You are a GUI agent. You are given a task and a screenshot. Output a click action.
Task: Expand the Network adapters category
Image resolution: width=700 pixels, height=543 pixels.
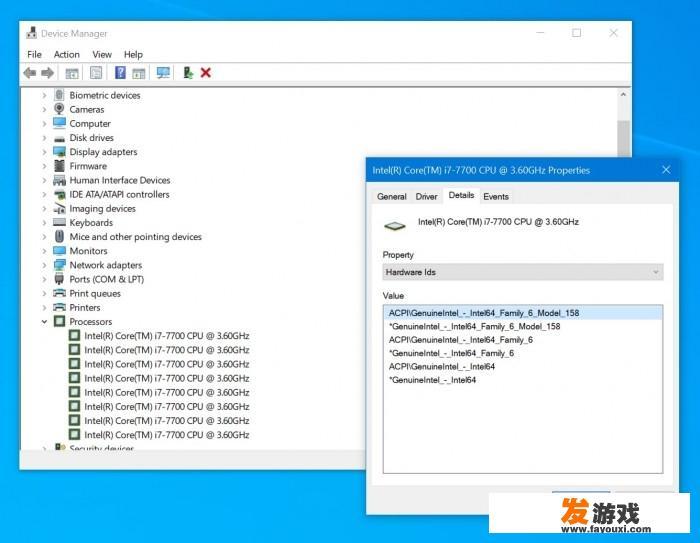44,265
